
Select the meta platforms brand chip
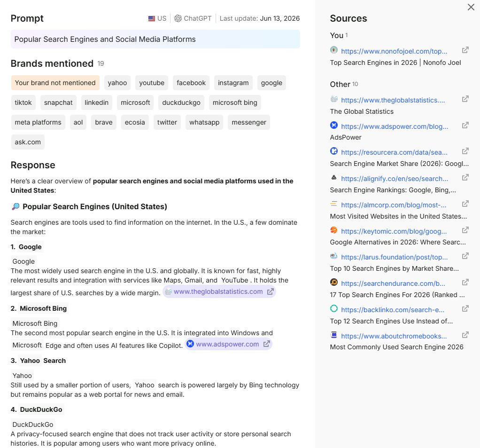tap(38, 122)
